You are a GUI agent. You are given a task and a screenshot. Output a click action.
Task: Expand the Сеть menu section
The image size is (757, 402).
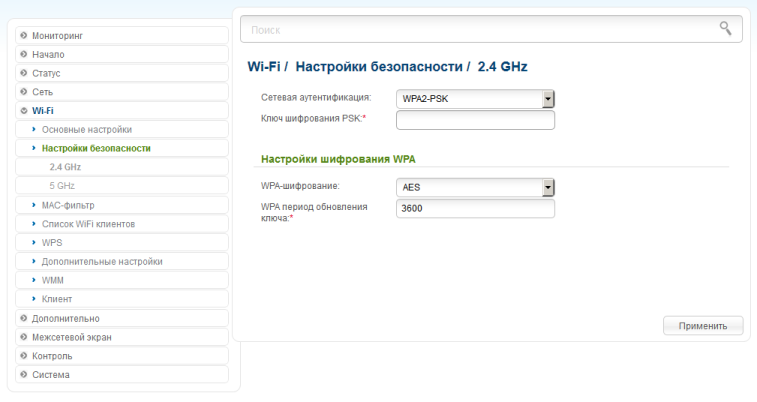click(x=122, y=92)
